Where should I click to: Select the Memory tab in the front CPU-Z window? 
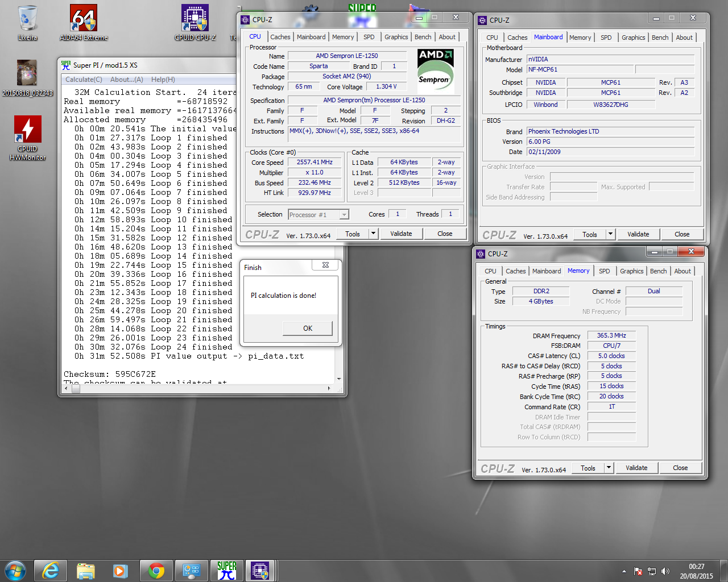coord(343,37)
